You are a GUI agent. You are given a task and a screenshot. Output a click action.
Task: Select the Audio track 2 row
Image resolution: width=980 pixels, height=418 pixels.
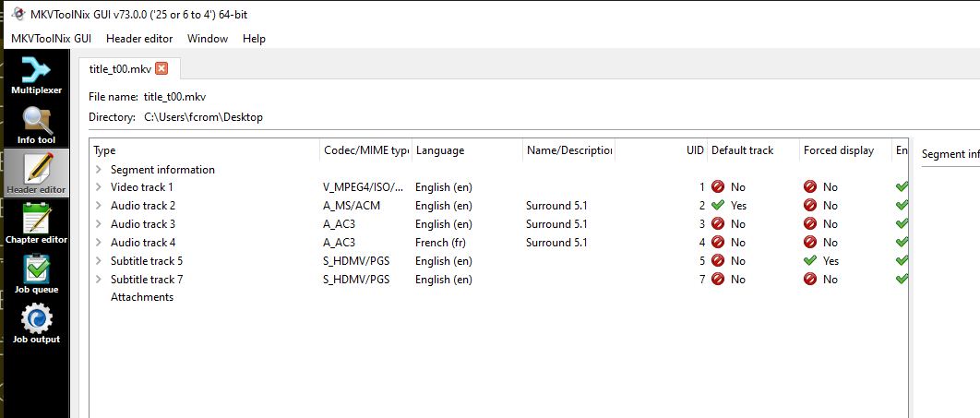[498, 206]
